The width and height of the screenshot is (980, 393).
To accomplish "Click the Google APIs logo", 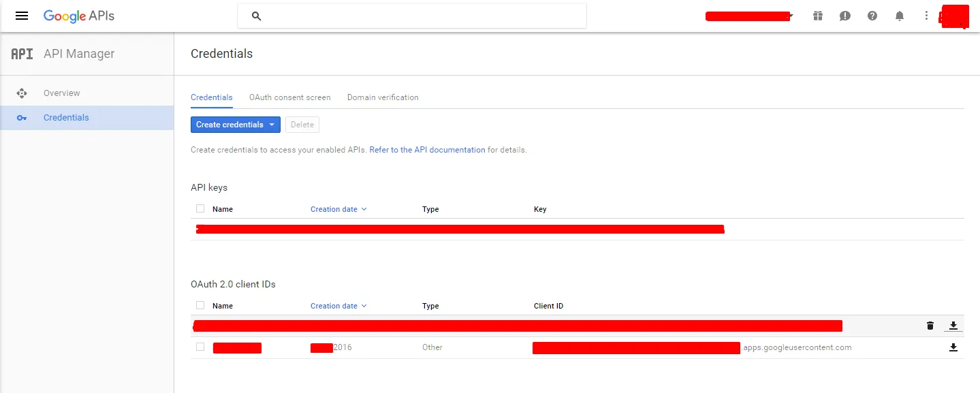I will click(78, 15).
